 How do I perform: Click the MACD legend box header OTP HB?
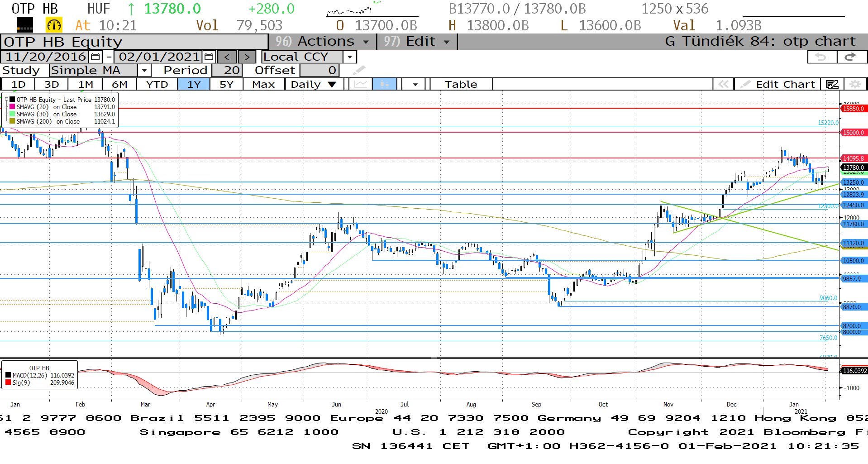[39, 368]
